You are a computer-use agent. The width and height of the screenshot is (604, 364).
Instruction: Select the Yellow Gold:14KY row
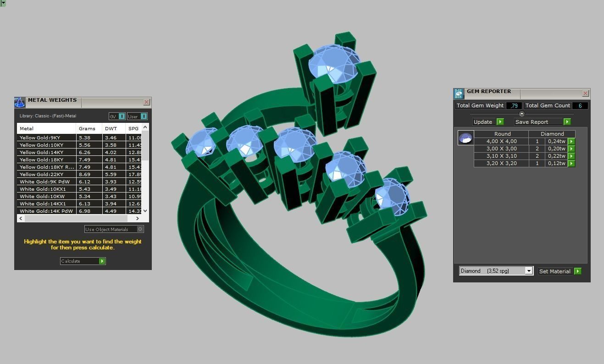pos(80,152)
